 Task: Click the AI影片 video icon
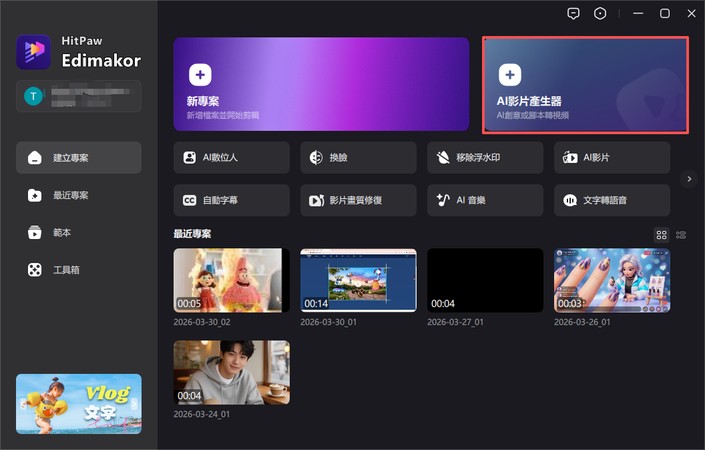coord(570,158)
